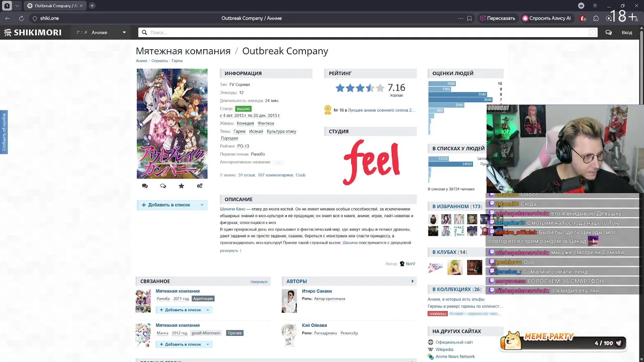Click the Сообщить об ошибке side tab
The width and height of the screenshot is (644, 362).
(x=4, y=132)
